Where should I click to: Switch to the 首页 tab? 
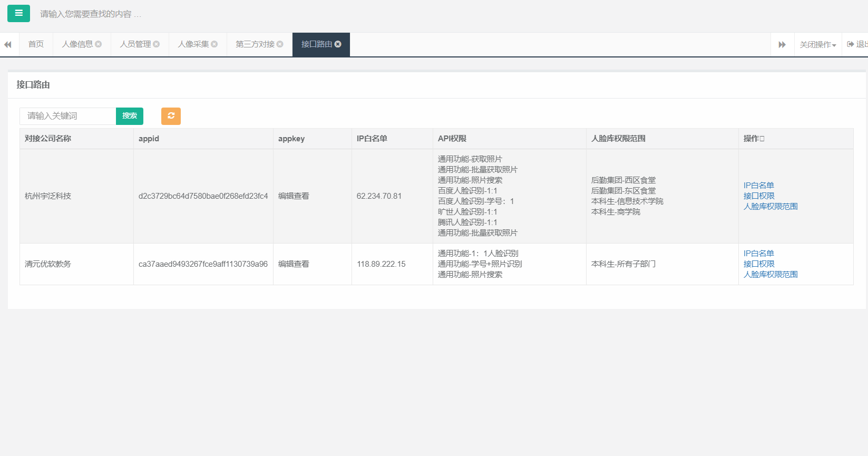point(36,44)
